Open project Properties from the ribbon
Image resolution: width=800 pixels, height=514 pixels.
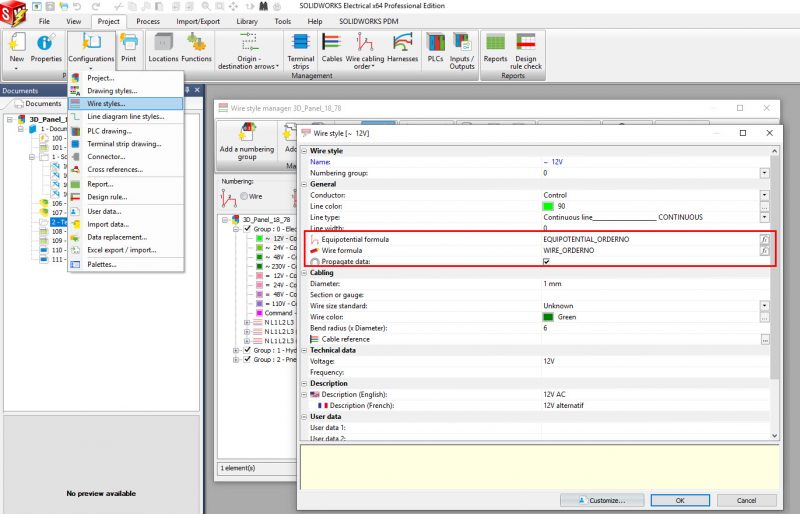[46, 48]
